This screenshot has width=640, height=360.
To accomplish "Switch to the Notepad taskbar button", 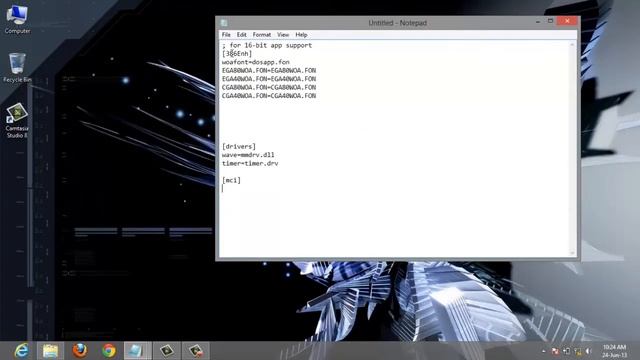I will click(x=138, y=351).
